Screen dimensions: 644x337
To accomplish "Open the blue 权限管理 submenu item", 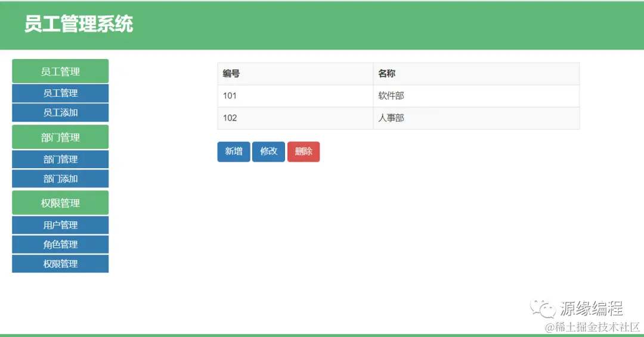I will tap(60, 264).
